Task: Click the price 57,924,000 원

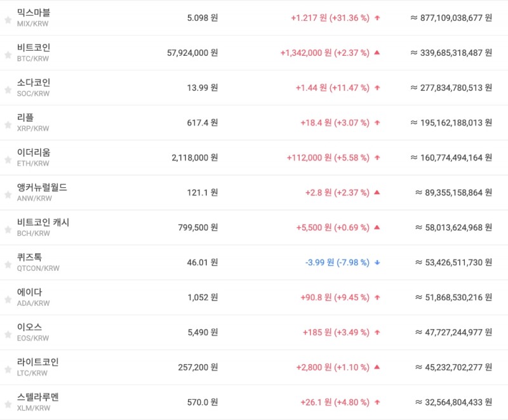Action: click(x=192, y=53)
